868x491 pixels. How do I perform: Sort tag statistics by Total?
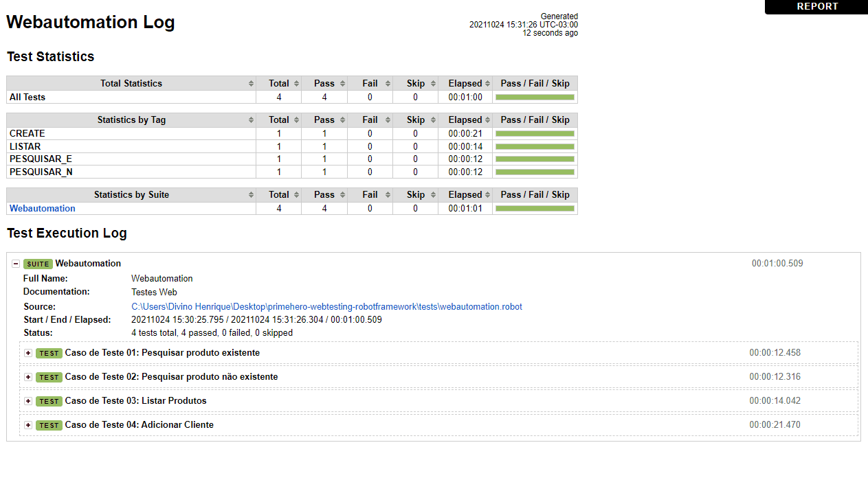[279, 119]
